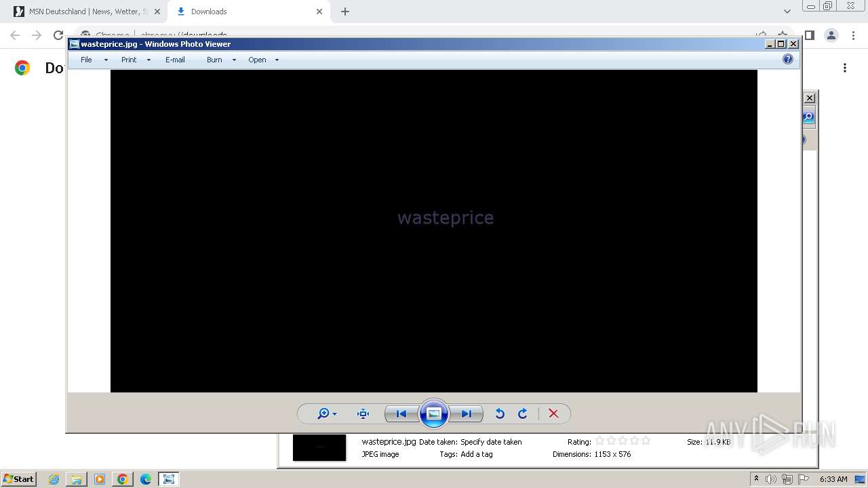
Task: Open the File menu
Action: click(86, 60)
